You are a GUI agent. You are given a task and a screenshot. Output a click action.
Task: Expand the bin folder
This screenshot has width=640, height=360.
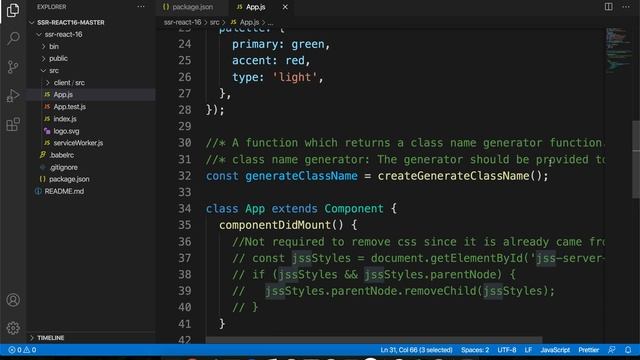coord(54,47)
